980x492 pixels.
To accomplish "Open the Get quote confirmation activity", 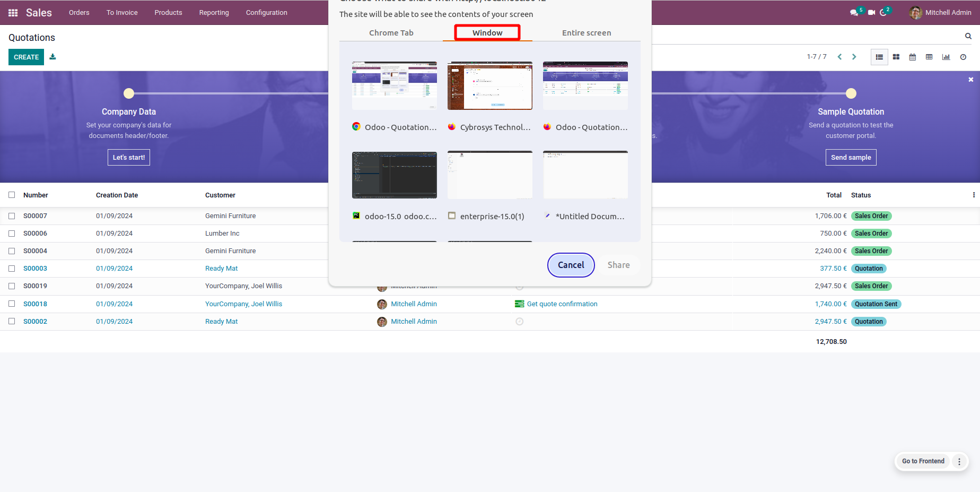I will pos(562,304).
